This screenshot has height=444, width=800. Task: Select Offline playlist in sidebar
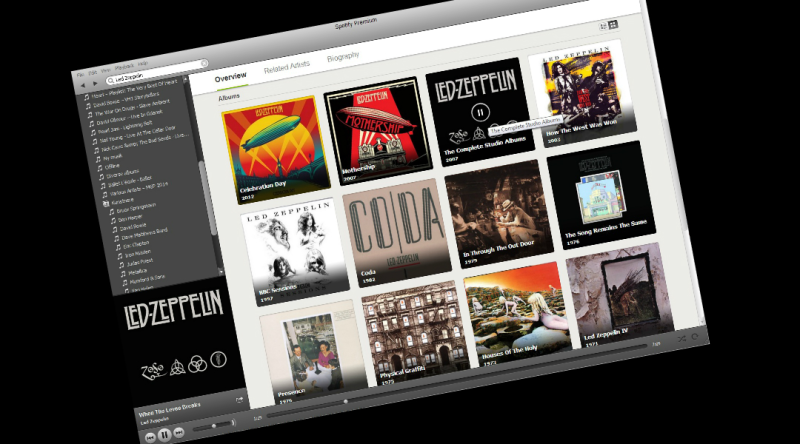click(x=112, y=167)
